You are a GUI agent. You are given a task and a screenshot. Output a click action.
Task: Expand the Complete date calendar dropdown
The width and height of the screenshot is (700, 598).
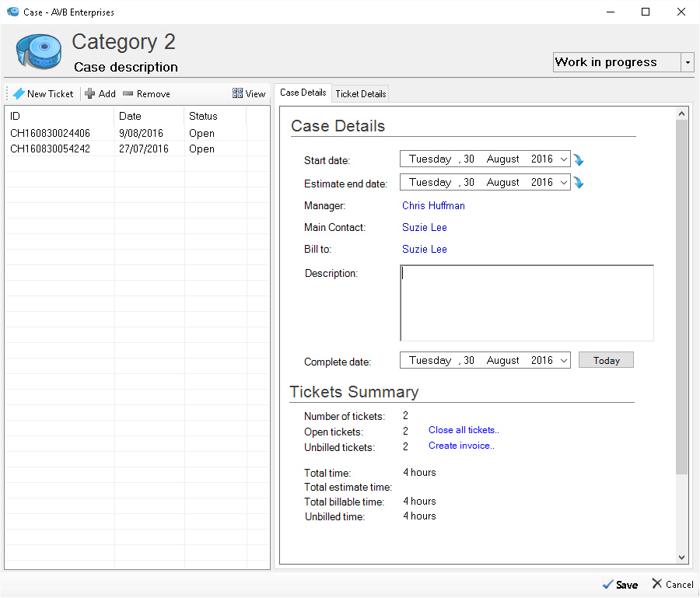[x=563, y=360]
